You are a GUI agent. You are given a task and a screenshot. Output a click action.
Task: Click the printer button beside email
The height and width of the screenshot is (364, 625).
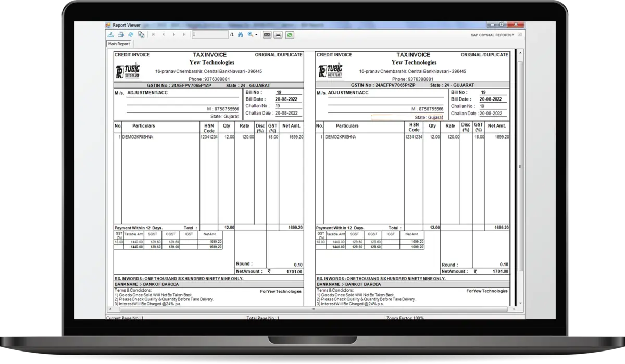tap(278, 35)
